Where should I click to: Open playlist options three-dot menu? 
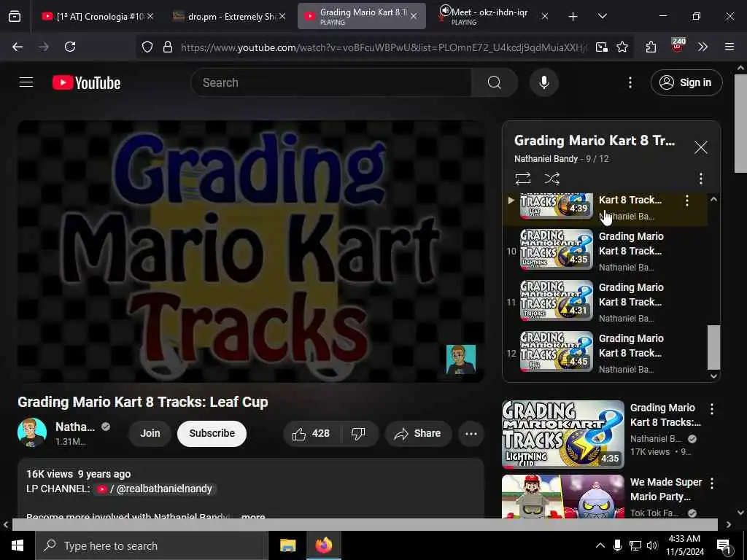click(700, 179)
